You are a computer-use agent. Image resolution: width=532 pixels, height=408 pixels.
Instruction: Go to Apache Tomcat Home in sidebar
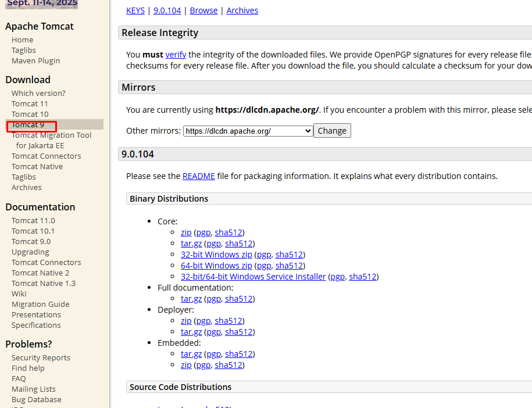[x=23, y=40]
